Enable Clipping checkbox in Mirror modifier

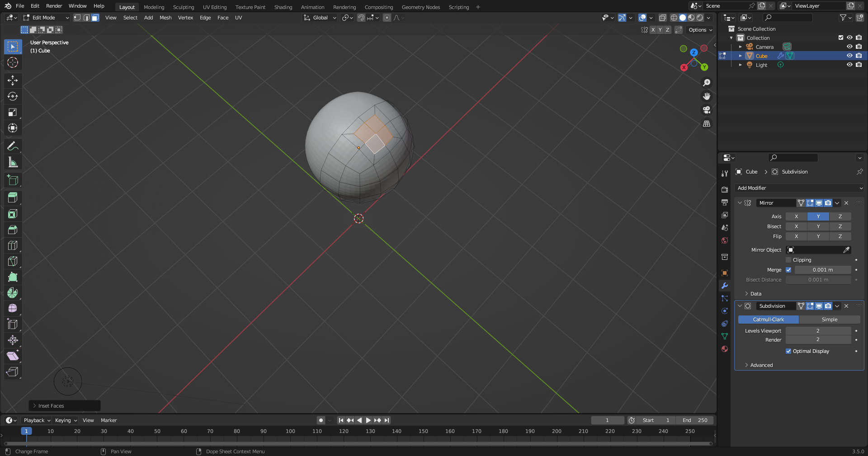pos(788,260)
